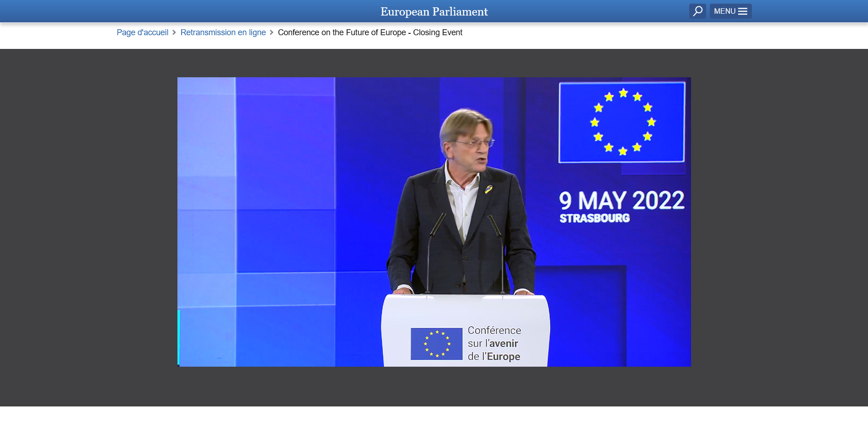Click the search magnifier icon
The height and width of the screenshot is (422, 868).
[x=697, y=11]
